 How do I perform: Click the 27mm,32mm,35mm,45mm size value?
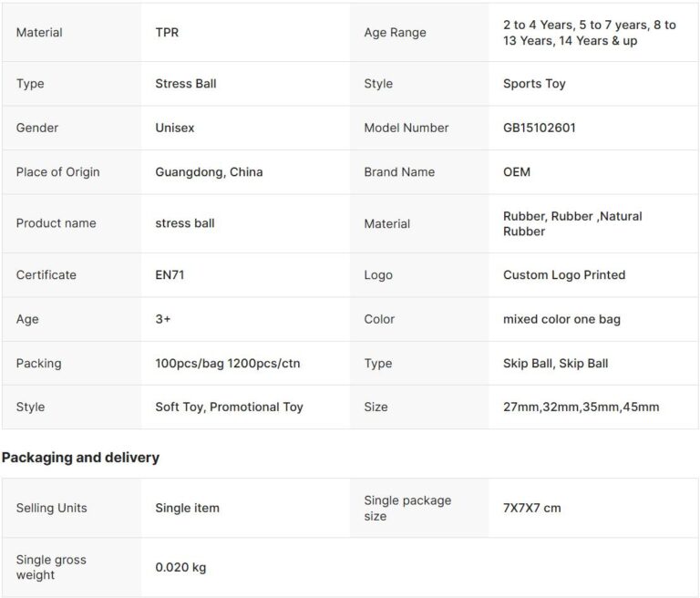click(x=581, y=407)
